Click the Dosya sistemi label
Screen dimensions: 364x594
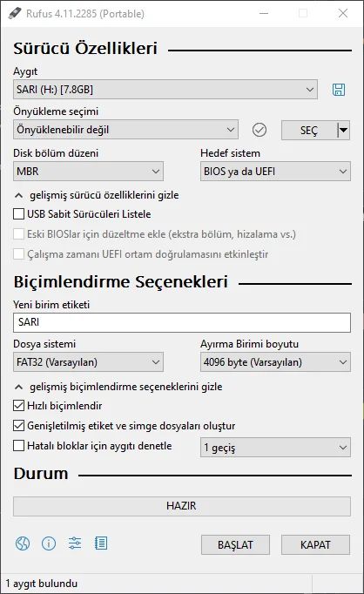click(44, 344)
